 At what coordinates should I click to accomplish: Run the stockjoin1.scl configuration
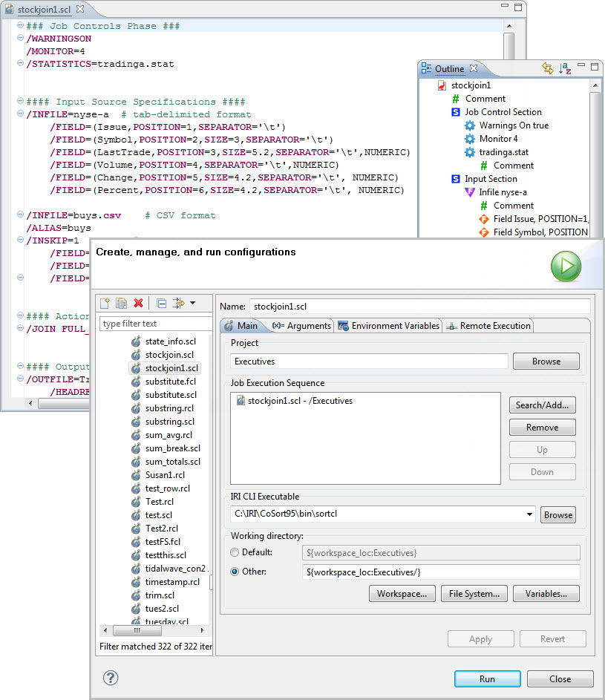coord(487,679)
